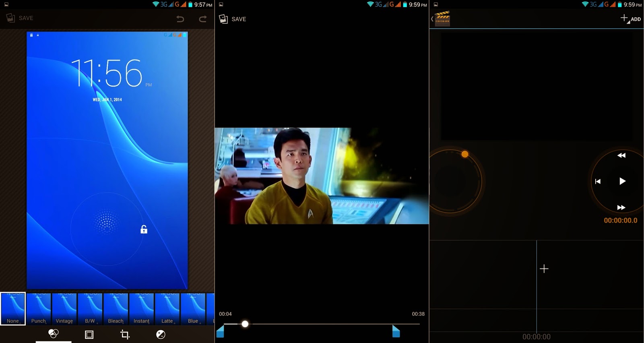Tap the Star Trek video preview frame
The height and width of the screenshot is (343, 644).
click(x=322, y=176)
